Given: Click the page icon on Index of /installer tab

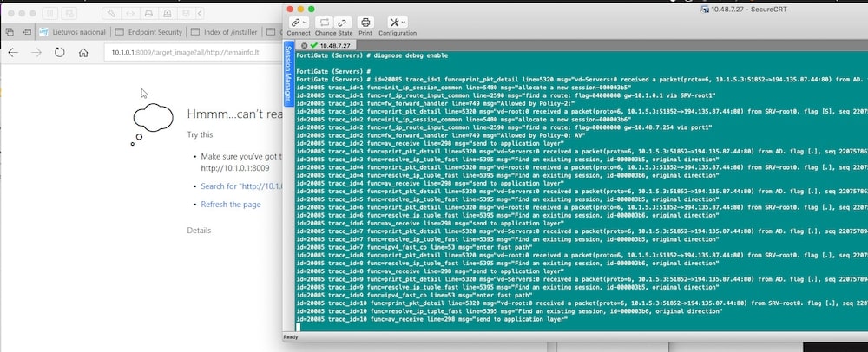Looking at the screenshot, I should tap(194, 32).
